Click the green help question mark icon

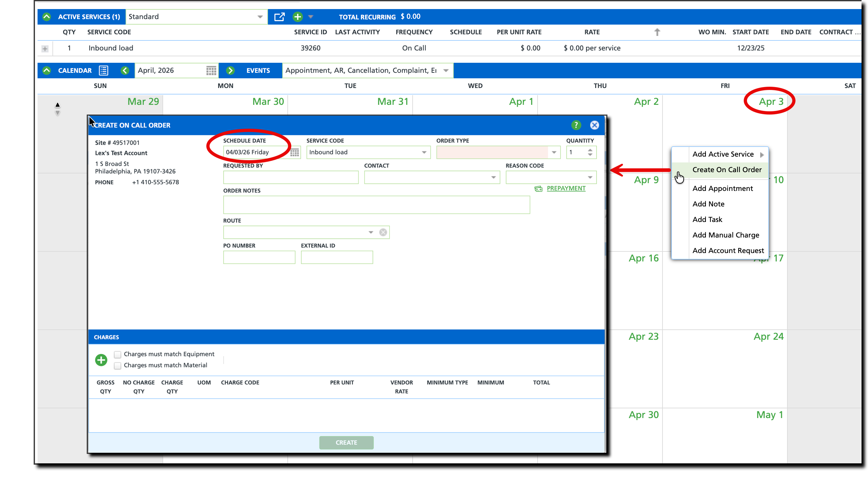576,125
